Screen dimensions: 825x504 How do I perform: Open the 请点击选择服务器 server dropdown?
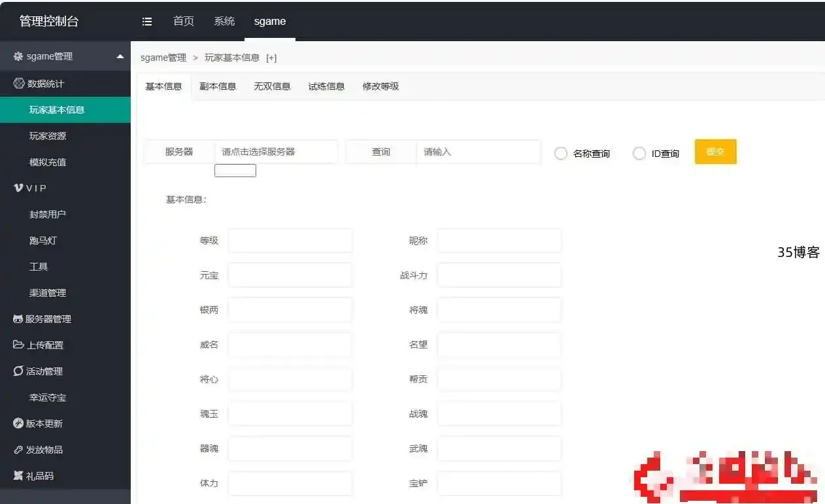tap(277, 152)
